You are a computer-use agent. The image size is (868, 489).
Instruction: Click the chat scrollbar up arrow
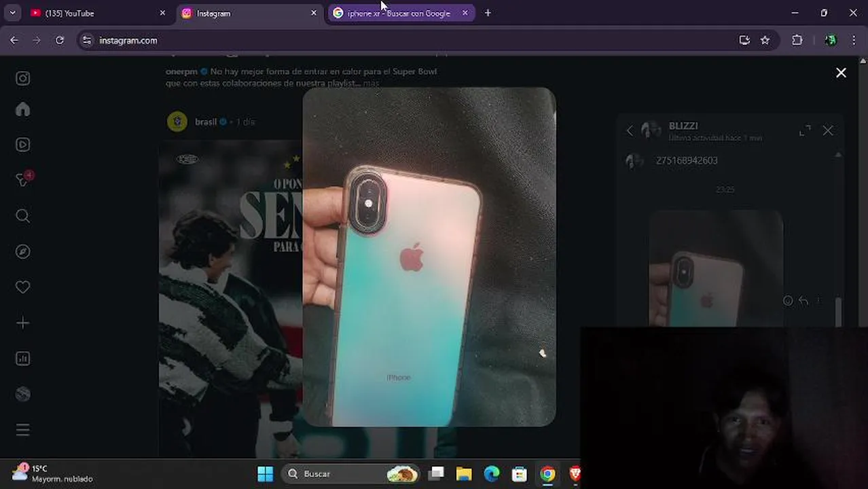click(x=838, y=155)
